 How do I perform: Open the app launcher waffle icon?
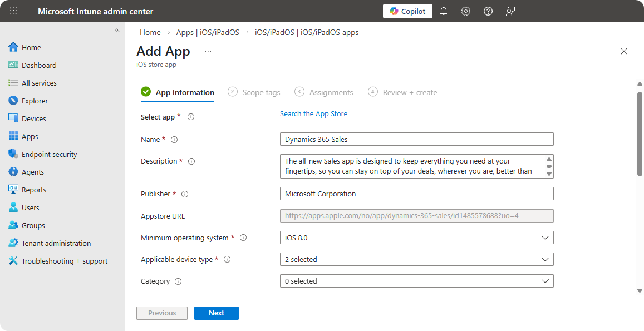pos(13,11)
